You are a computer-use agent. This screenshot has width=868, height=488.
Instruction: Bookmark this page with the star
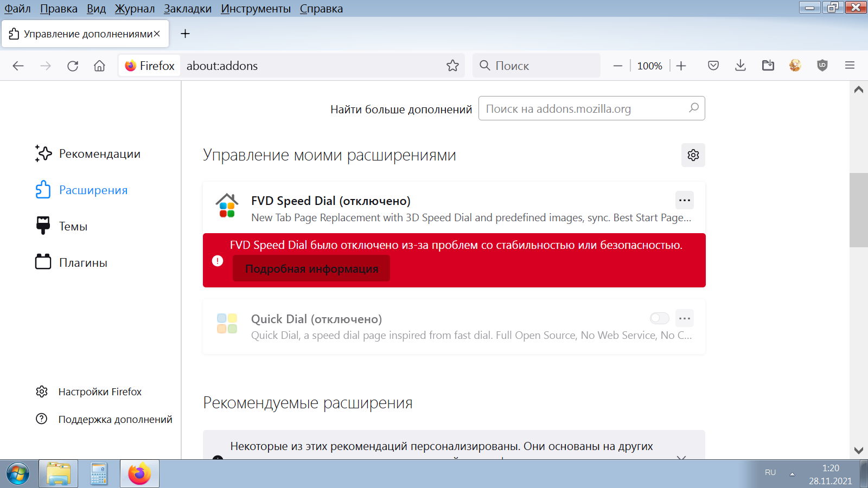tap(452, 66)
